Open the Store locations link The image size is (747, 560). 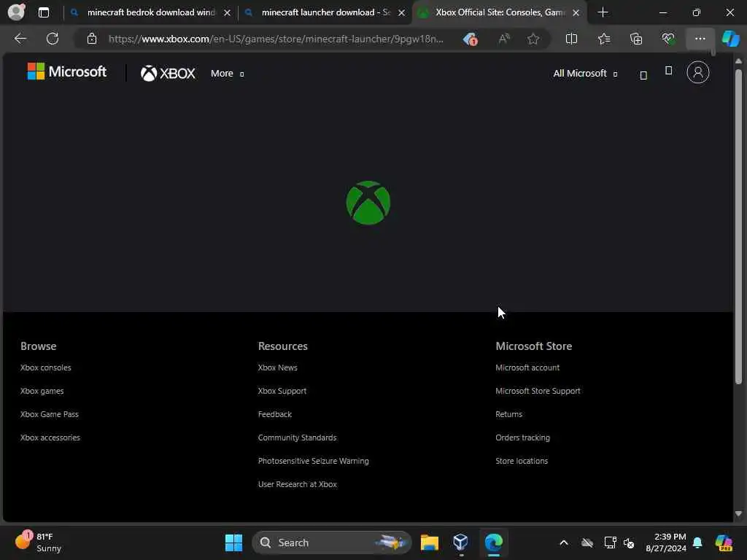(522, 461)
